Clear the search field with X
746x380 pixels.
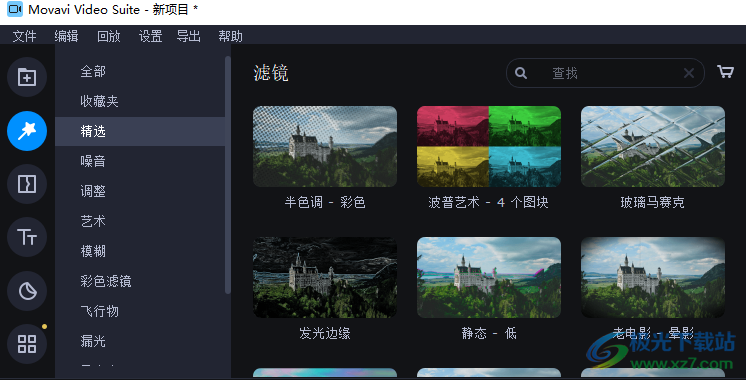[x=688, y=73]
